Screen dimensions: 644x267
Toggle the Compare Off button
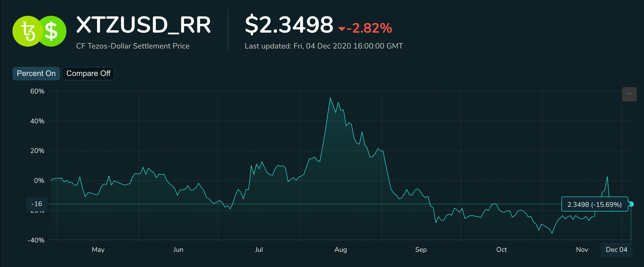(88, 73)
